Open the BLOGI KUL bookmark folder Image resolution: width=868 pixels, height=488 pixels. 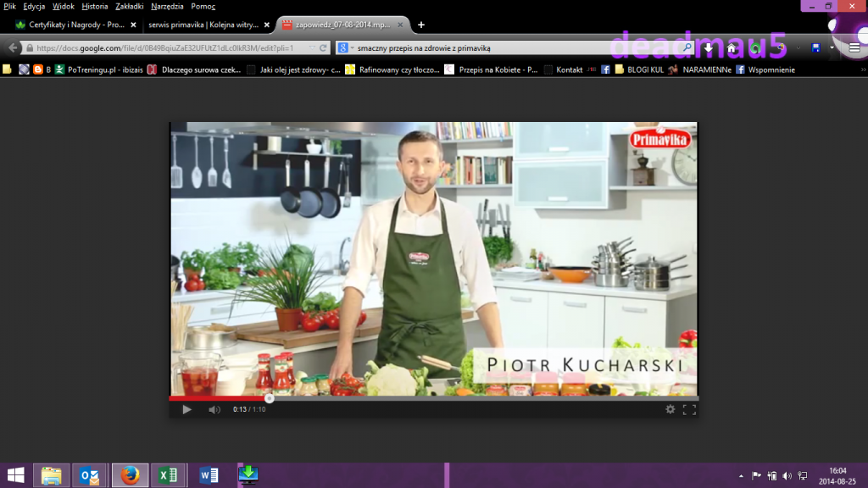642,69
